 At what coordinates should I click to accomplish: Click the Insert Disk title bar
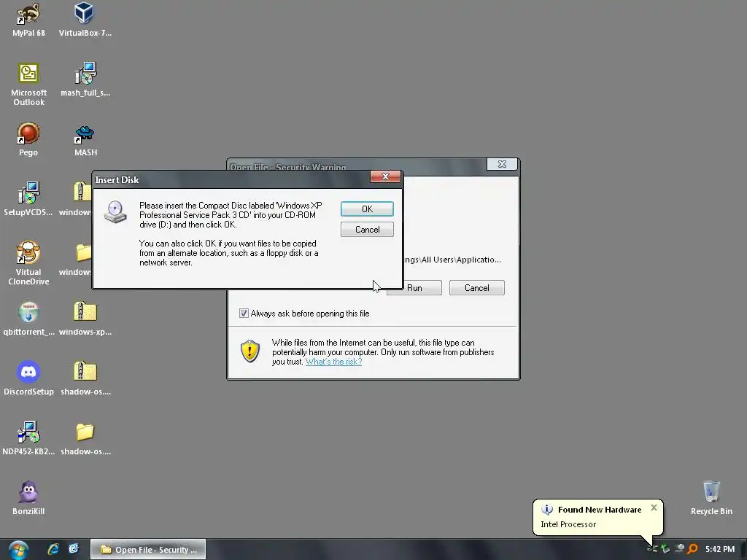pyautogui.click(x=231, y=179)
